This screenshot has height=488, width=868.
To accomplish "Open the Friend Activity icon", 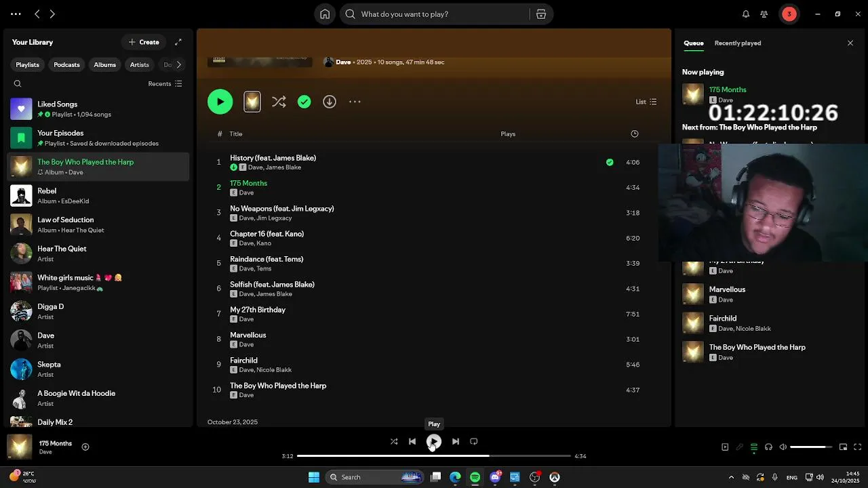I will pos(764,14).
